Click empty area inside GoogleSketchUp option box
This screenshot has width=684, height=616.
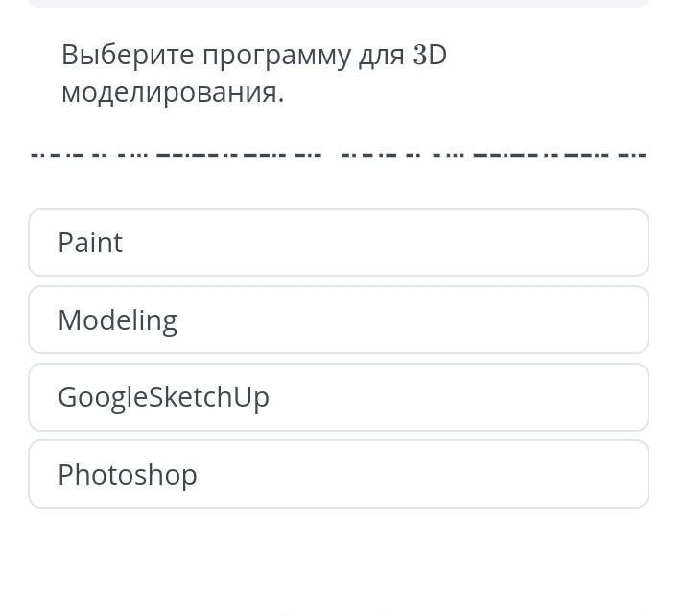480,397
